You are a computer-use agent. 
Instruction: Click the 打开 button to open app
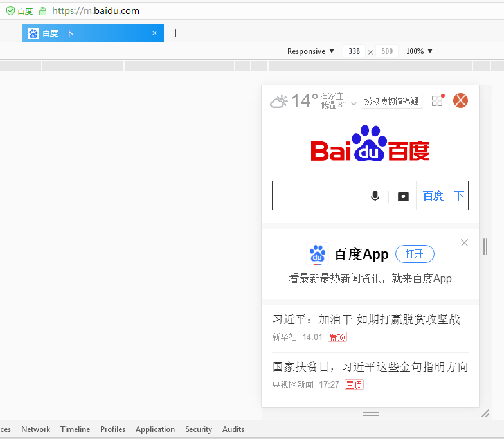click(415, 254)
